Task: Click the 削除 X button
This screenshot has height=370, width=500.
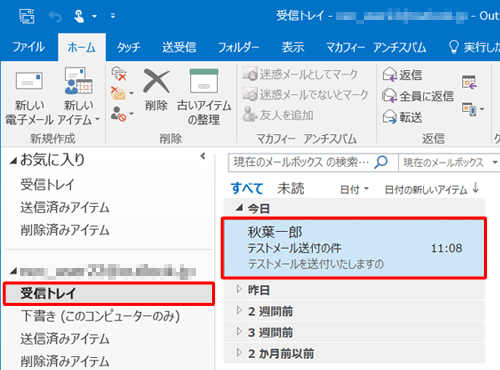Action: click(156, 90)
